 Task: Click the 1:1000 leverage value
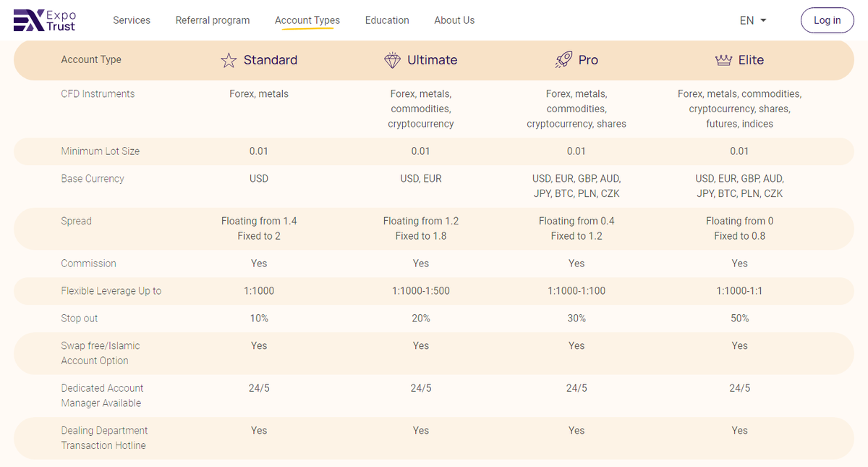(259, 291)
